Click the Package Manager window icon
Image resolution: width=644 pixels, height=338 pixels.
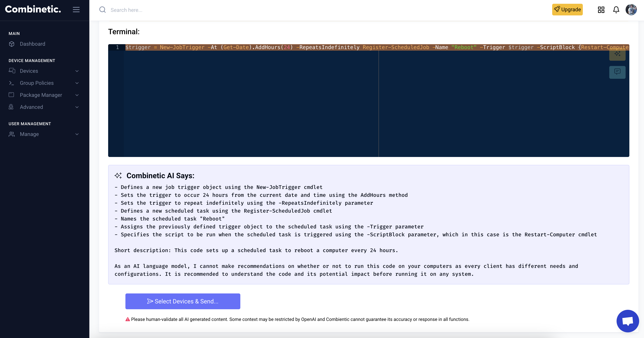pos(11,95)
